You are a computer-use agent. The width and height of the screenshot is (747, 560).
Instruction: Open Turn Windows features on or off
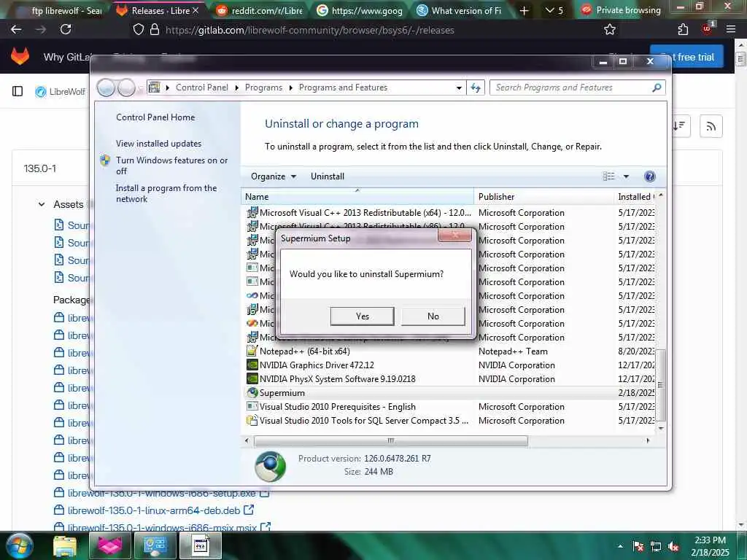click(172, 166)
